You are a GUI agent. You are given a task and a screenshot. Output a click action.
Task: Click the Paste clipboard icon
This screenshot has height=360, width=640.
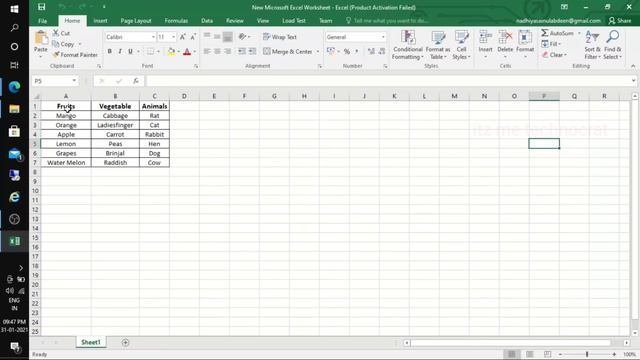pyautogui.click(x=41, y=38)
